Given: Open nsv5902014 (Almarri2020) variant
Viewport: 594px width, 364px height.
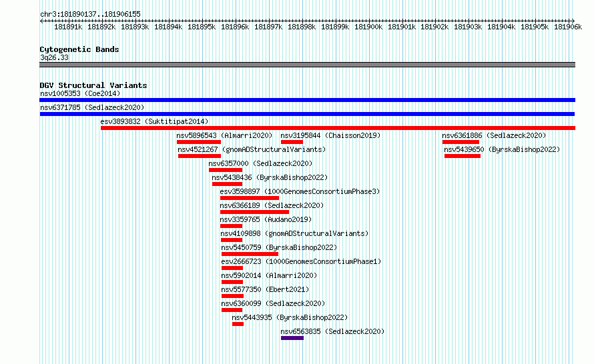Looking at the screenshot, I should coord(270,275).
